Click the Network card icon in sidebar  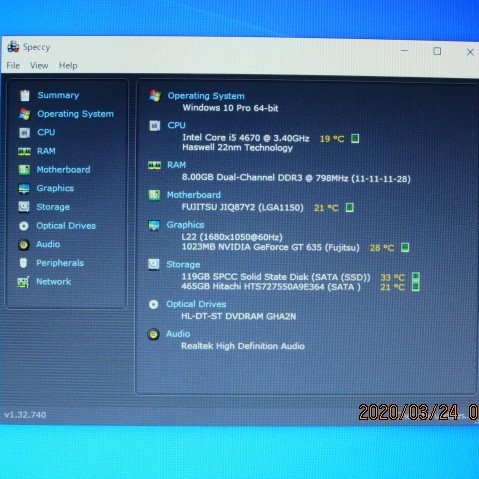point(23,282)
